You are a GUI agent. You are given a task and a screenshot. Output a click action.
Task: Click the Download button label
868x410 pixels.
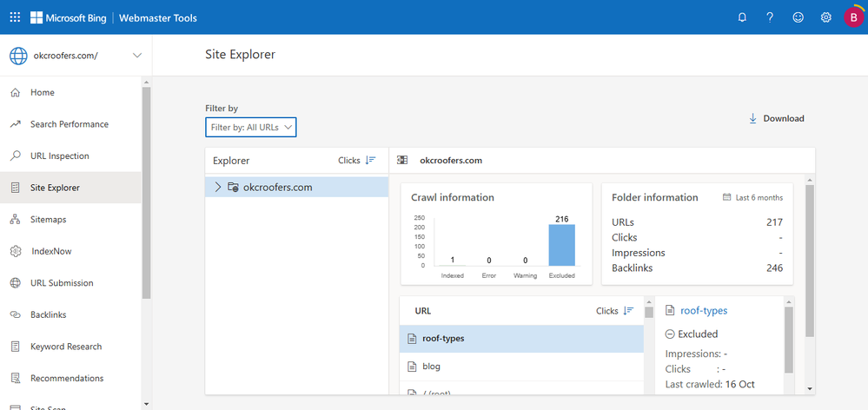[784, 118]
